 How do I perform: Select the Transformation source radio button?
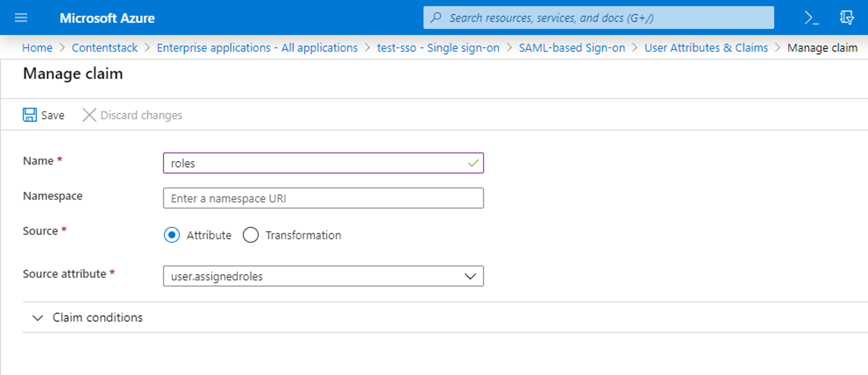point(251,235)
